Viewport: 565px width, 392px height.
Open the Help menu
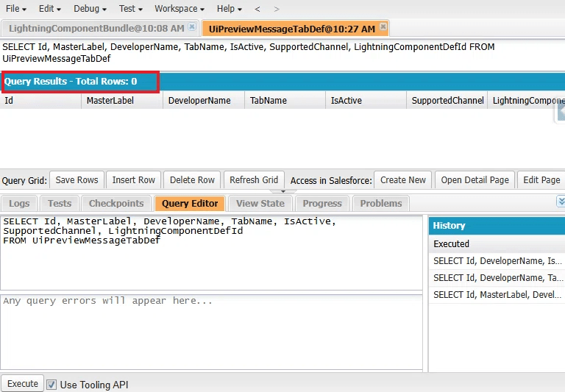[230, 9]
